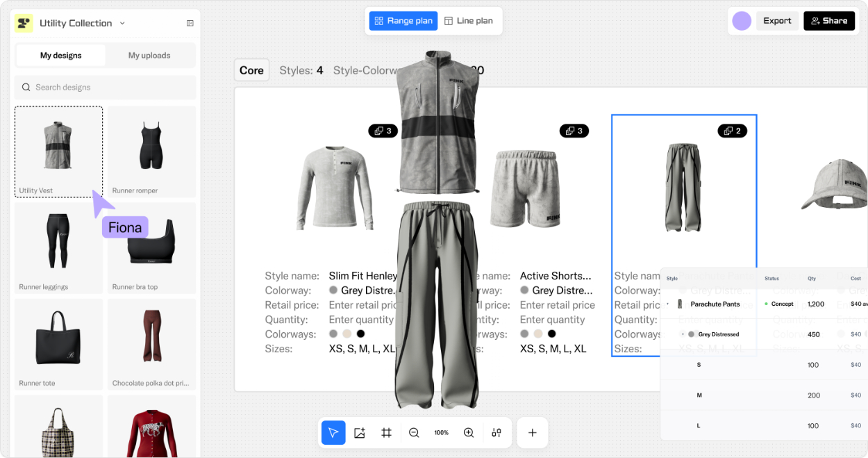Screen dimensions: 868x458
Task: Select the Active Shorts image
Action: click(x=526, y=189)
